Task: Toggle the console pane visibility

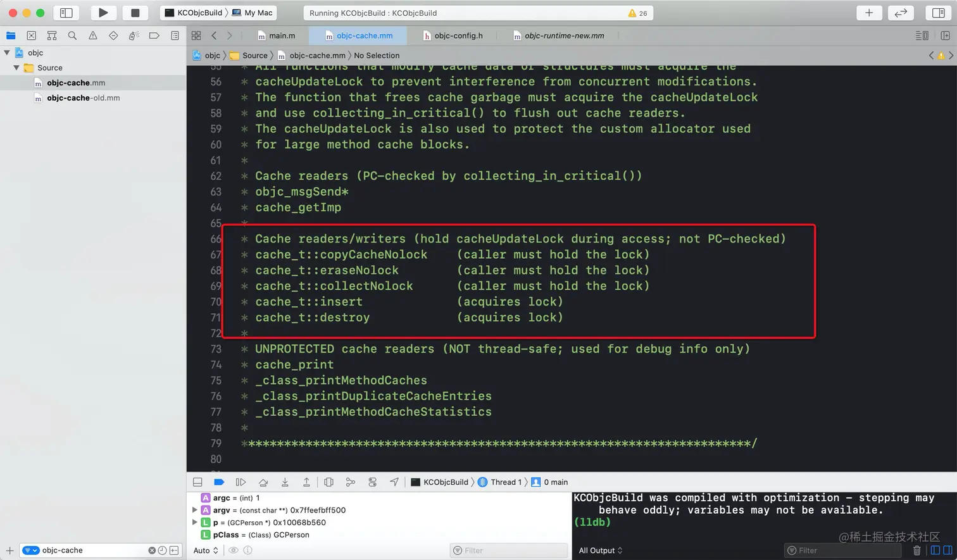Action: point(948,551)
